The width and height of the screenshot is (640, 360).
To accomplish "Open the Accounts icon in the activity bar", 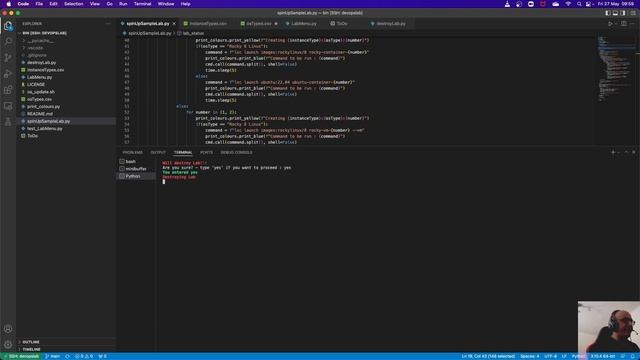I will [8, 329].
